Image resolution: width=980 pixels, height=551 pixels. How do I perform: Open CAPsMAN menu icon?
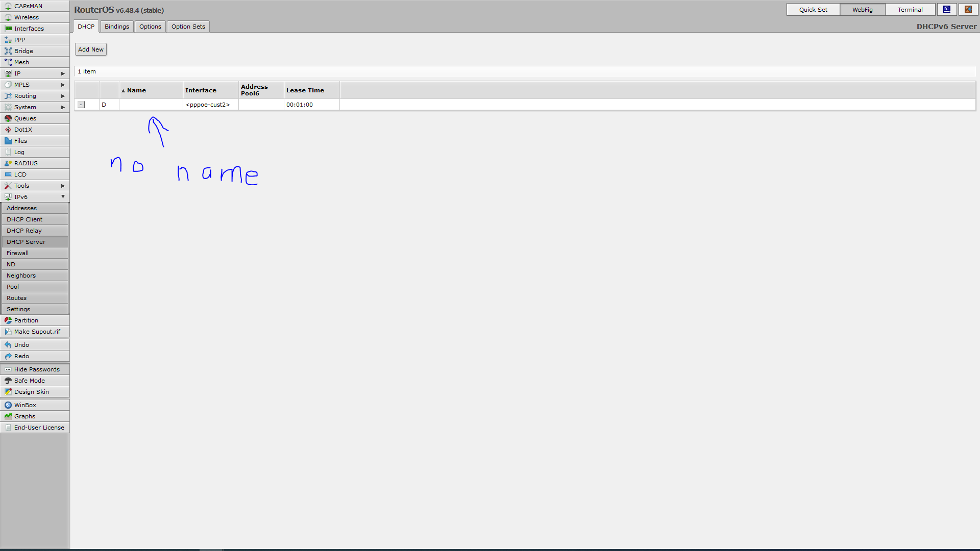[8, 6]
